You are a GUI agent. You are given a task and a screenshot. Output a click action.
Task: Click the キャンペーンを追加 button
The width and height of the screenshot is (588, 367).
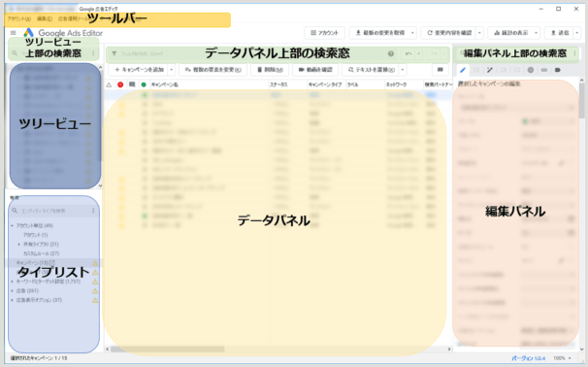click(x=139, y=70)
